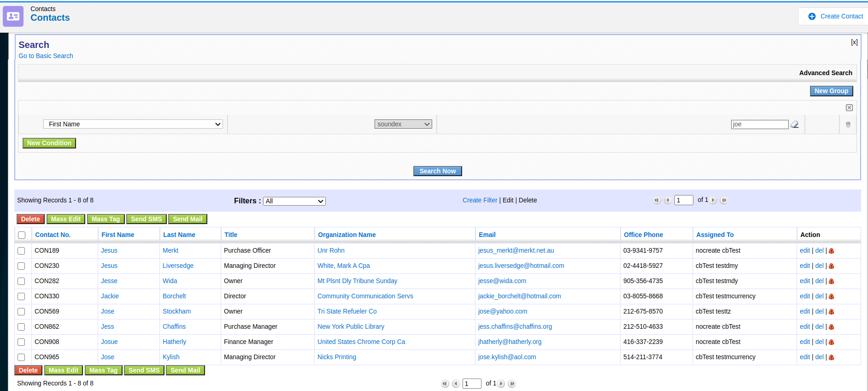Go to next page in top pager
Screen dimensions: 868x391
[713, 200]
